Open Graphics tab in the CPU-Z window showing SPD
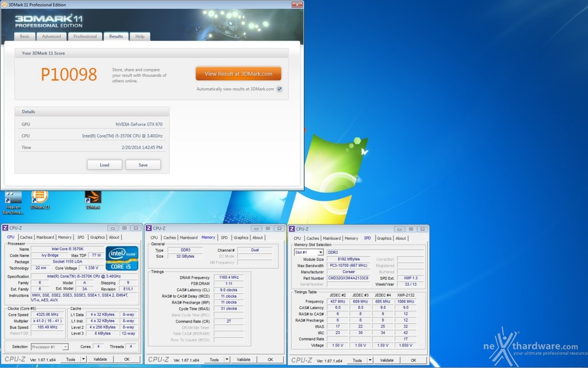The image size is (588, 368). pos(384,238)
